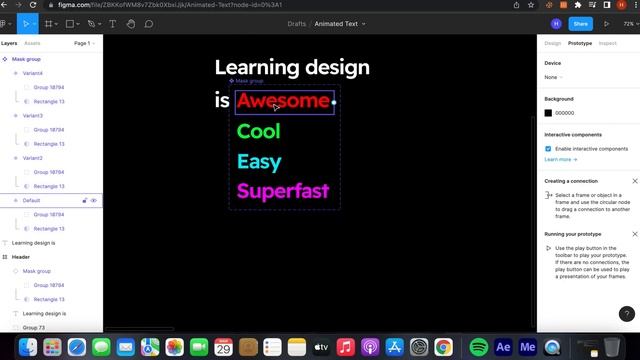Click the Drafts breadcrumb
The image size is (640, 360).
click(x=296, y=24)
